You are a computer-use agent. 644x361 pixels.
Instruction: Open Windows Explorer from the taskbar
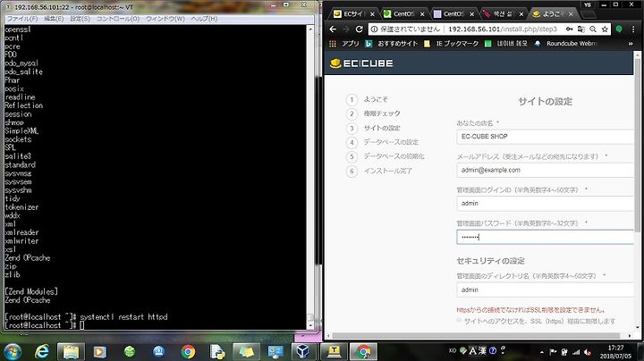point(71,351)
